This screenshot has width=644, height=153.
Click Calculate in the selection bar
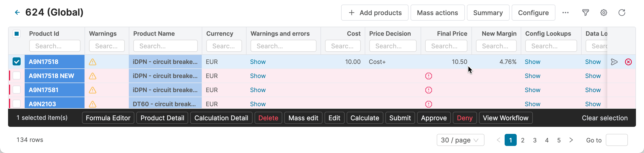(x=365, y=118)
